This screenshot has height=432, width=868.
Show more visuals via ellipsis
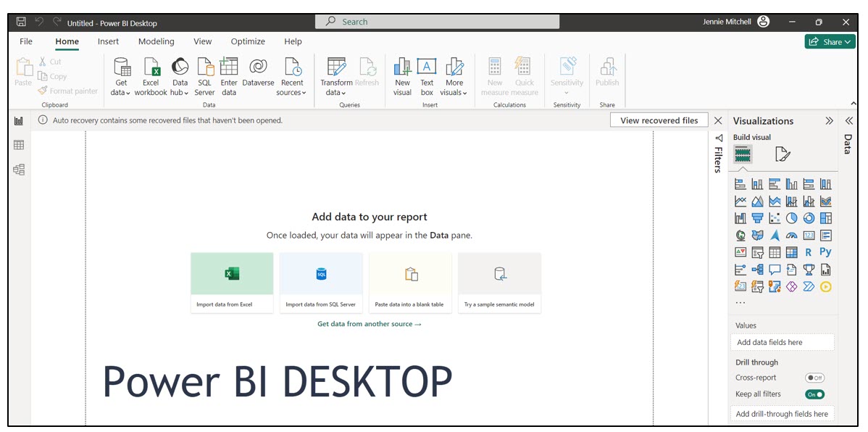pos(740,302)
